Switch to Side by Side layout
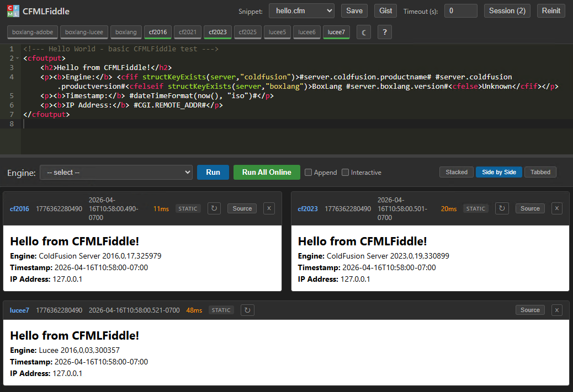Screen dimensions: 573x392 pos(499,172)
